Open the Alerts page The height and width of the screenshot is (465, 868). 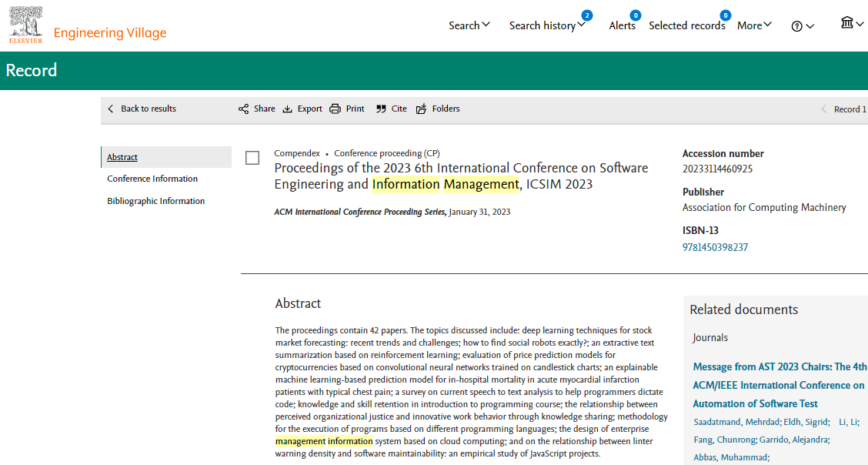[623, 25]
